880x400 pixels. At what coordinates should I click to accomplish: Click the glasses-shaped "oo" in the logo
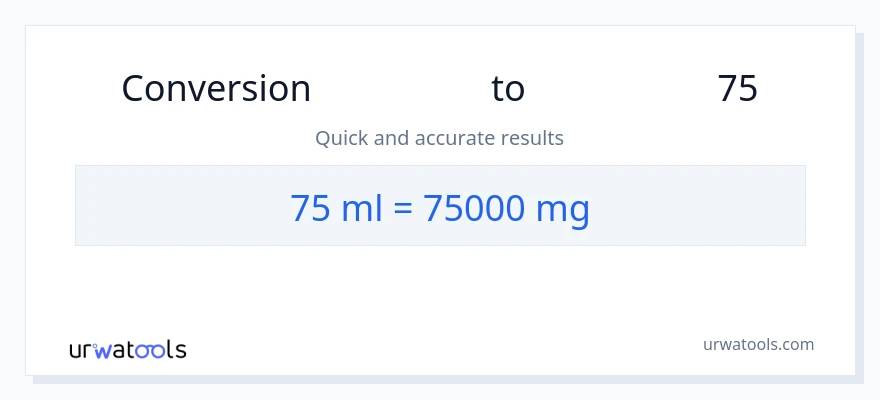151,350
